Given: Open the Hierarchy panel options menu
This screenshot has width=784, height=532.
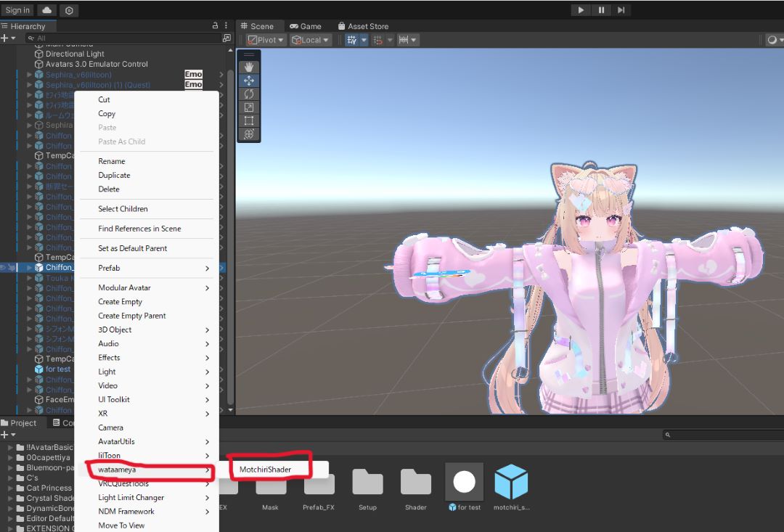Looking at the screenshot, I should coord(226,25).
